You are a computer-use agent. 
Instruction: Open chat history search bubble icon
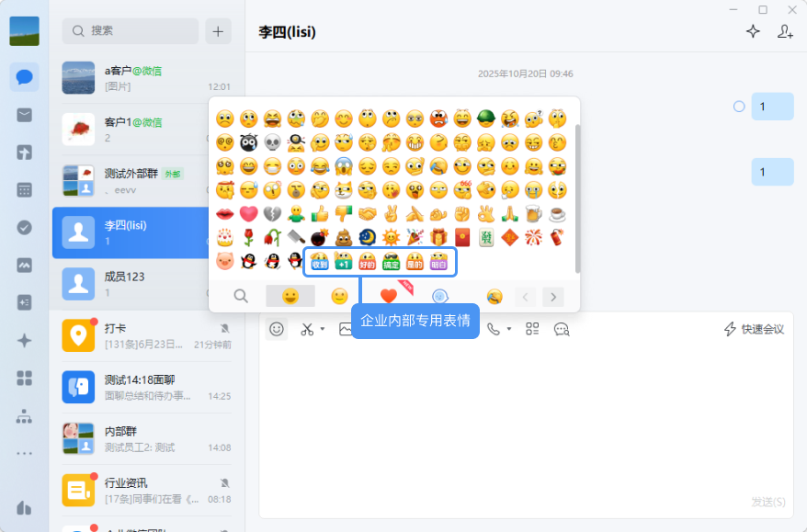(x=562, y=329)
